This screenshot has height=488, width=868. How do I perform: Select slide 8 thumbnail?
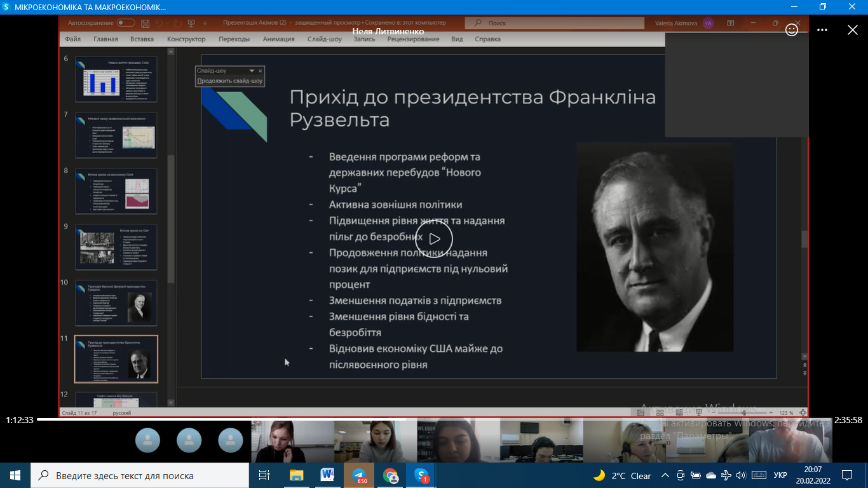pyautogui.click(x=116, y=191)
